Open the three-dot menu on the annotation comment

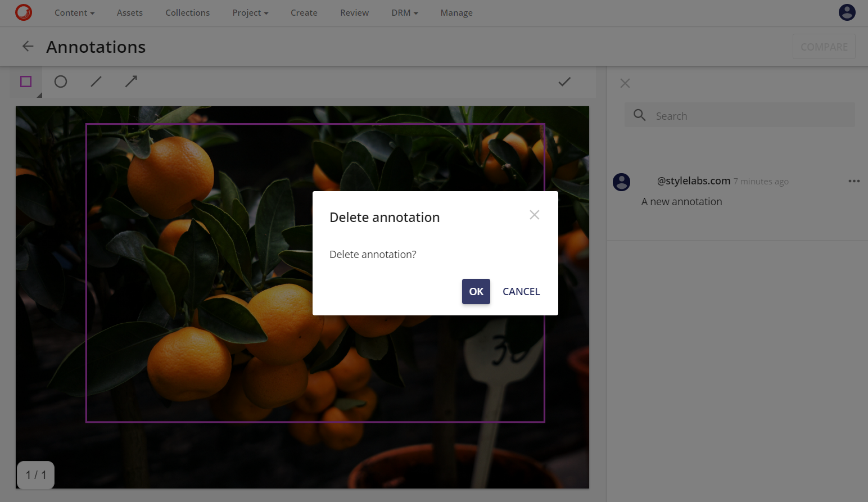854,181
